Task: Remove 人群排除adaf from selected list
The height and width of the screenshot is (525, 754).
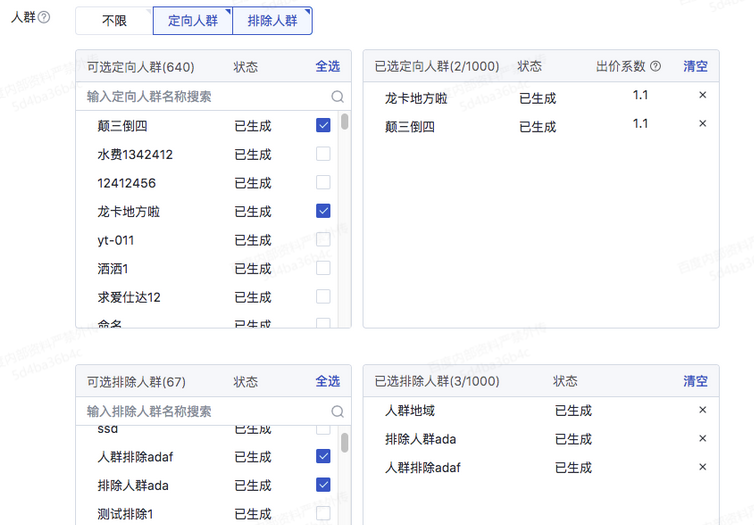Action: coord(703,467)
